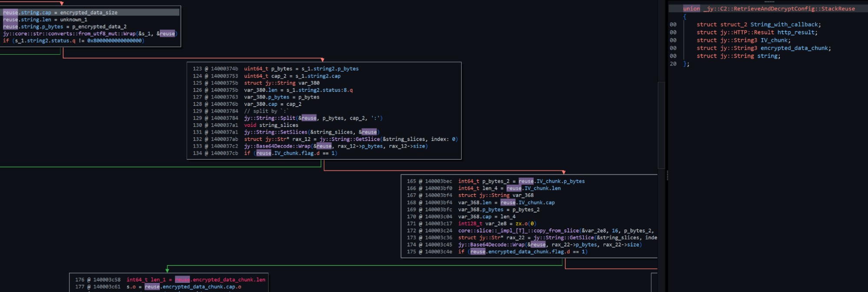This screenshot has width=868, height=292.
Task: Click the jy::String::Split call on line 129
Action: pyautogui.click(x=270, y=118)
